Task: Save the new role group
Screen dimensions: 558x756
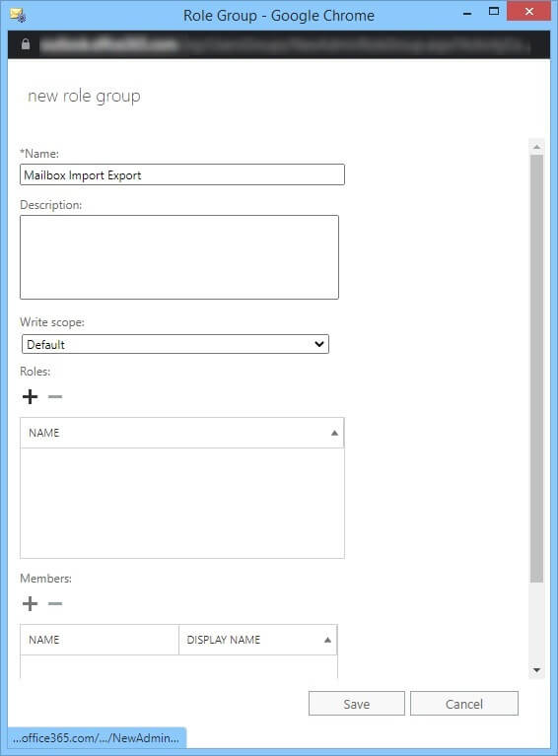Action: click(x=357, y=704)
